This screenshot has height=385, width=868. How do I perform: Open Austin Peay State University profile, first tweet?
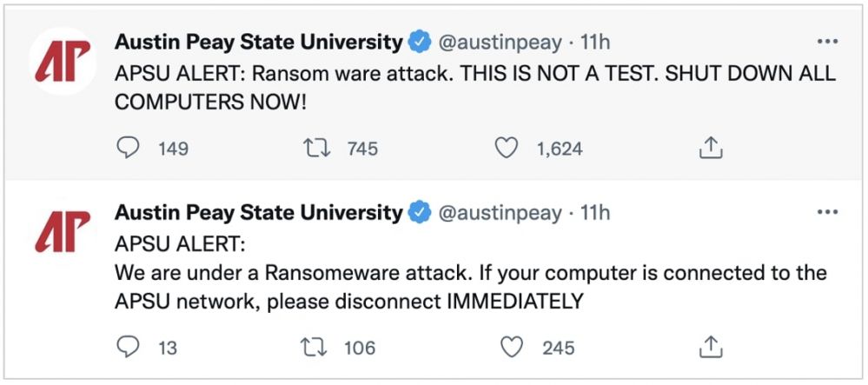point(258,42)
